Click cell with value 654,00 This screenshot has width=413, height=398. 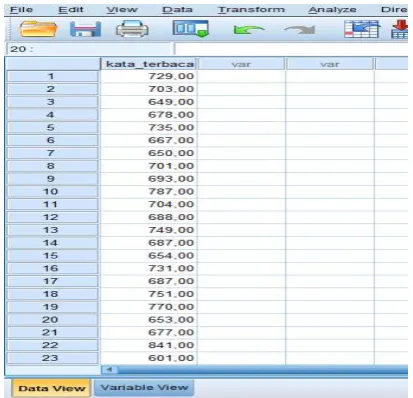[149, 256]
